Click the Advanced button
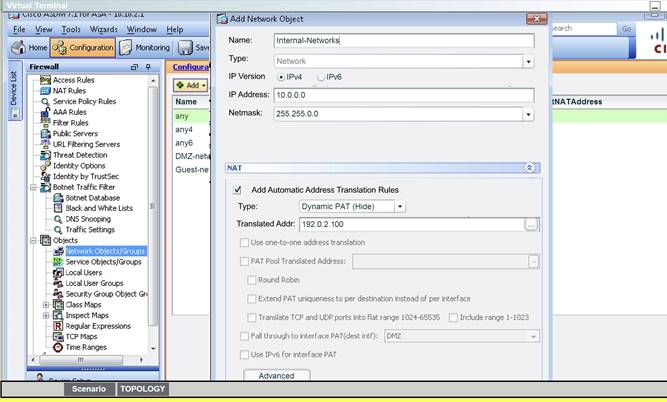 (x=277, y=376)
